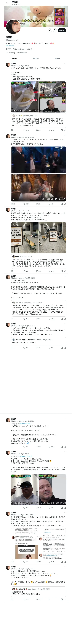Go back using the arrow icon
Screen dimensions: 72x644
(7, 3)
